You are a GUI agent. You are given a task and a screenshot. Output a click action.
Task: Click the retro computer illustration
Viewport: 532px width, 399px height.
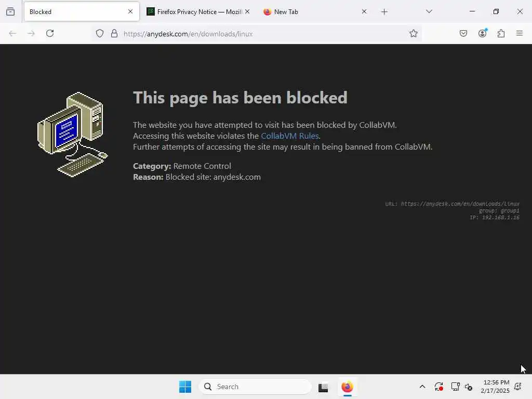pyautogui.click(x=72, y=135)
